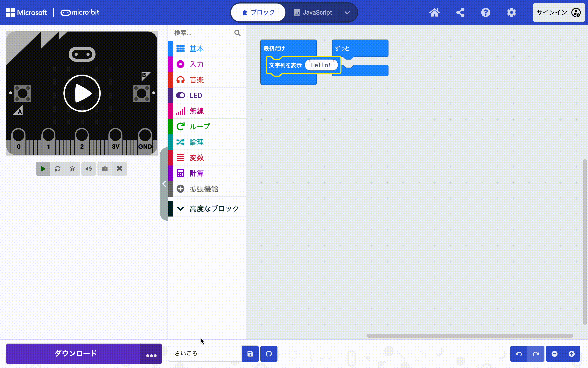Screen dimensions: 588x368
Task: Open more download options with ellipsis
Action: 151,354
